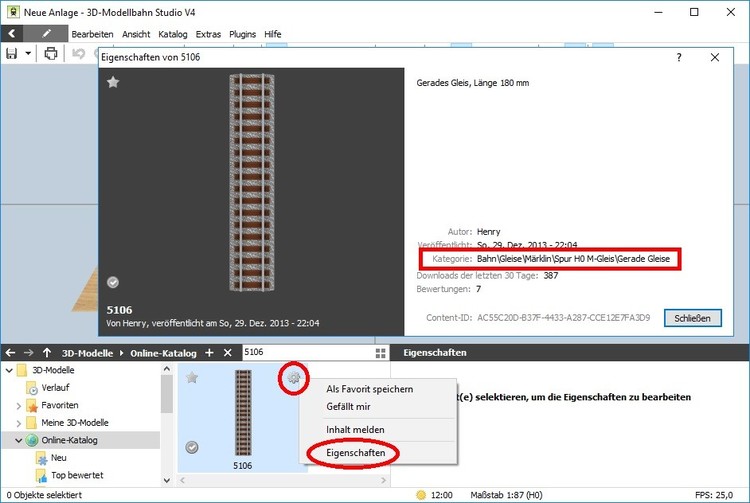Click the left scroll arrow of results
The height and width of the screenshot is (503, 750).
click(182, 480)
